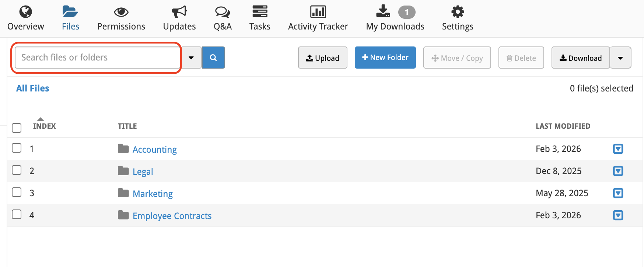Click the Accounting folder icon
Image resolution: width=644 pixels, height=267 pixels.
click(x=123, y=149)
